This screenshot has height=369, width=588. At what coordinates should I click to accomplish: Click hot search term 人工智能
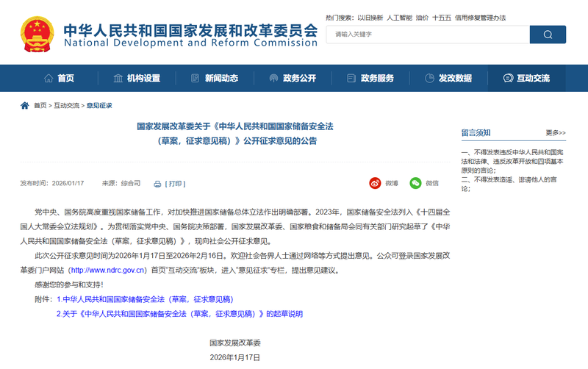pyautogui.click(x=403, y=17)
